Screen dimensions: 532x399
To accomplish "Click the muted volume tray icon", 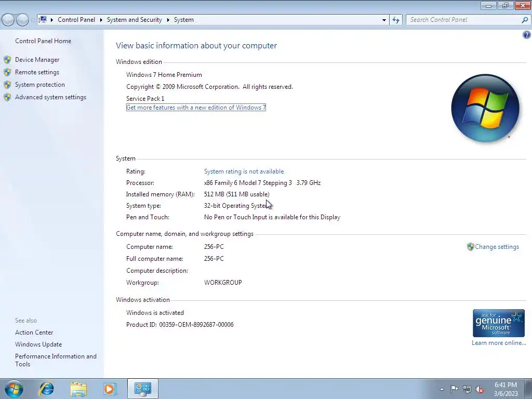I will (x=480, y=389).
